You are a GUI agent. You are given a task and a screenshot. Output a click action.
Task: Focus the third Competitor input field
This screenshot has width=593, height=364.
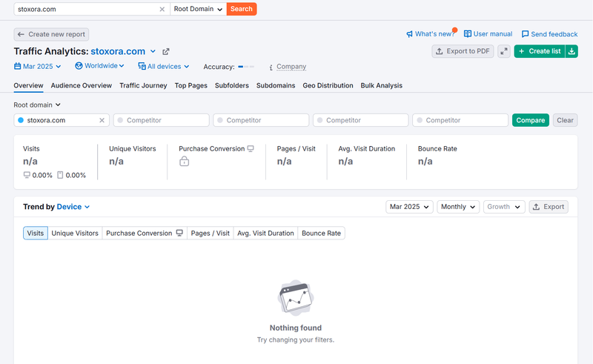coord(361,120)
